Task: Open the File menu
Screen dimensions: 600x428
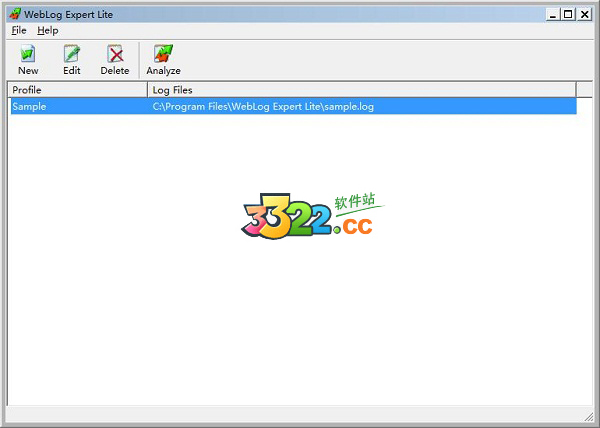Action: (x=19, y=30)
